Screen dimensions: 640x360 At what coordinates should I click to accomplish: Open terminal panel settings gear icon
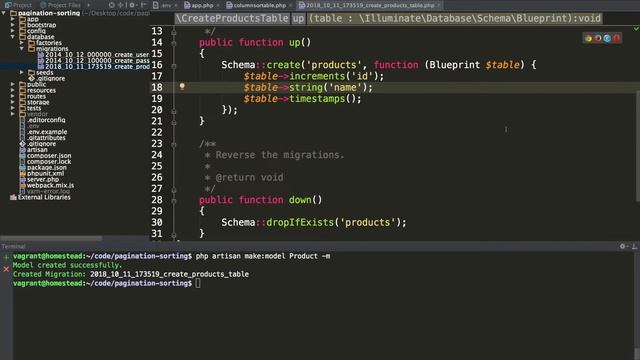[622, 246]
